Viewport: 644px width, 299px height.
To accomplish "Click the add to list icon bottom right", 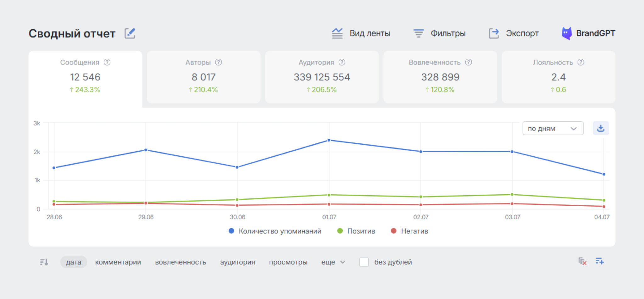I will tap(600, 261).
